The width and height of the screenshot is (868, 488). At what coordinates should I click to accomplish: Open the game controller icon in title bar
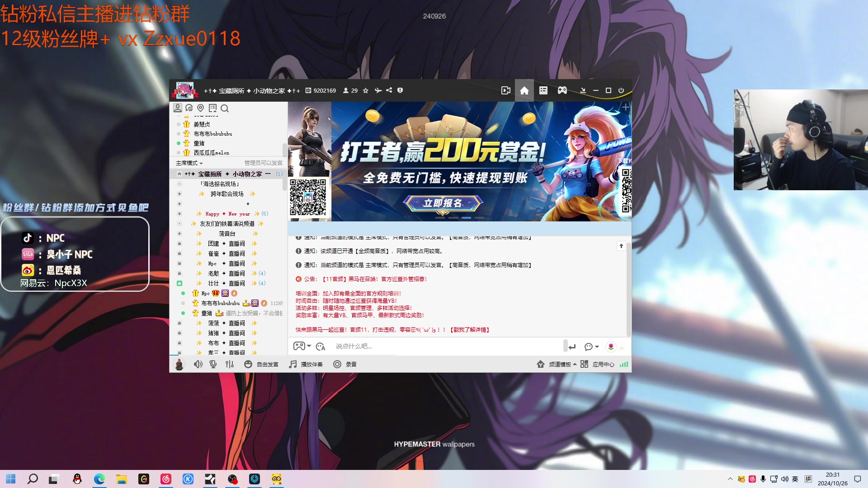click(562, 90)
